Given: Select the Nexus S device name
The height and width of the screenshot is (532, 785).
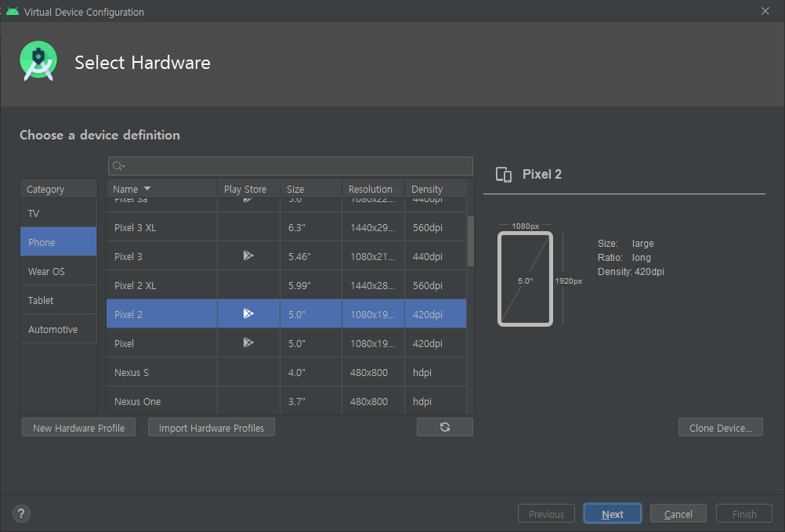Looking at the screenshot, I should tap(131, 372).
